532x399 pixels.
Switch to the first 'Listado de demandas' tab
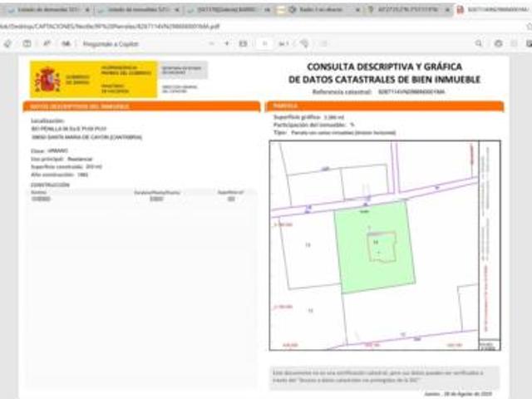coord(47,10)
